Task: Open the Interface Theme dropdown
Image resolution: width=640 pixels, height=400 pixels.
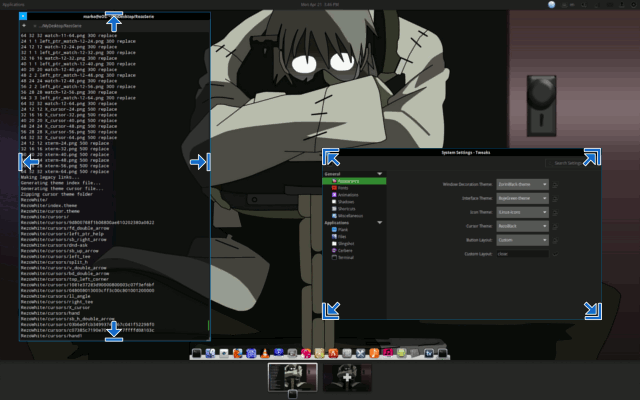Action: pyautogui.click(x=522, y=198)
